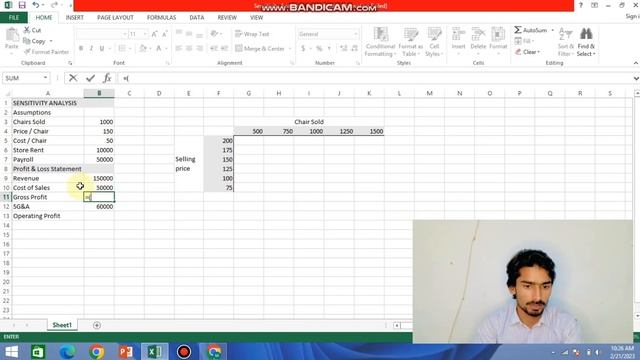Click the Bandicam record icon in taskbar
The height and width of the screenshot is (360, 640).
(184, 351)
